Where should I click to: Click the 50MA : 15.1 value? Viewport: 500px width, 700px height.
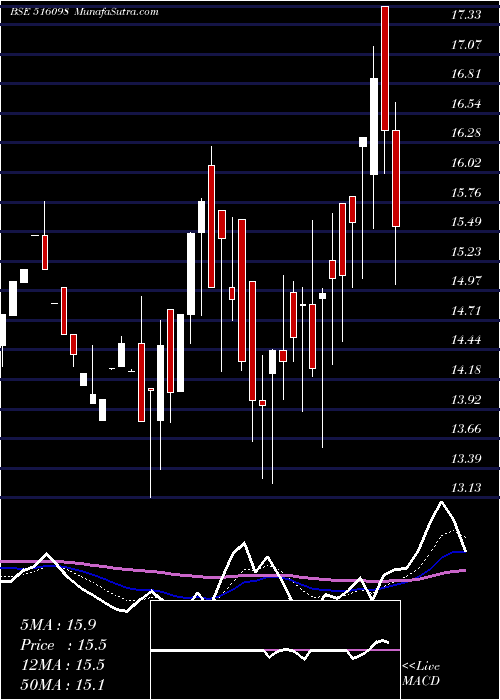[x=62, y=684]
